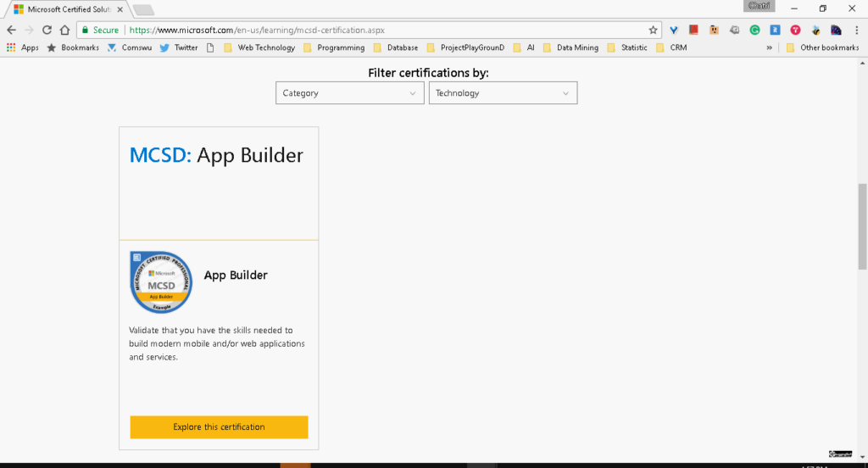Open the Grammarly extension

754,30
